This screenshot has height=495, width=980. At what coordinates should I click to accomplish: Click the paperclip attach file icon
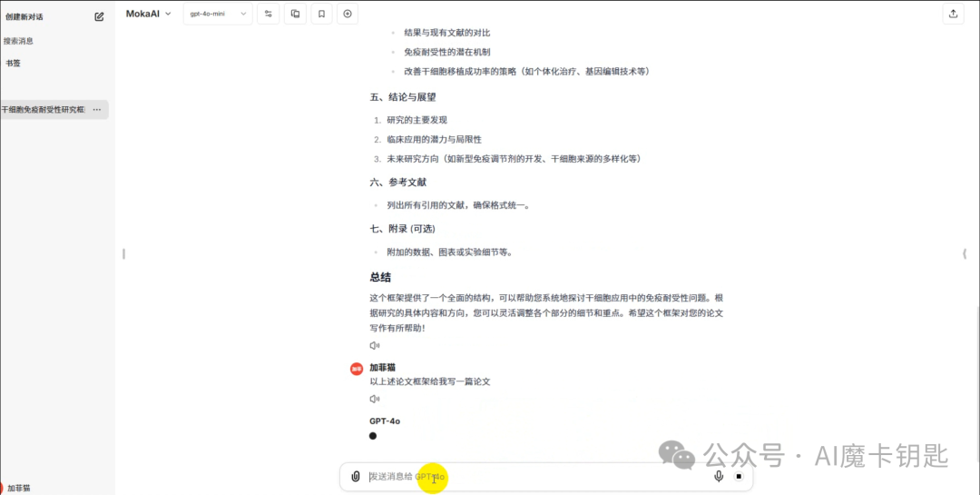356,477
